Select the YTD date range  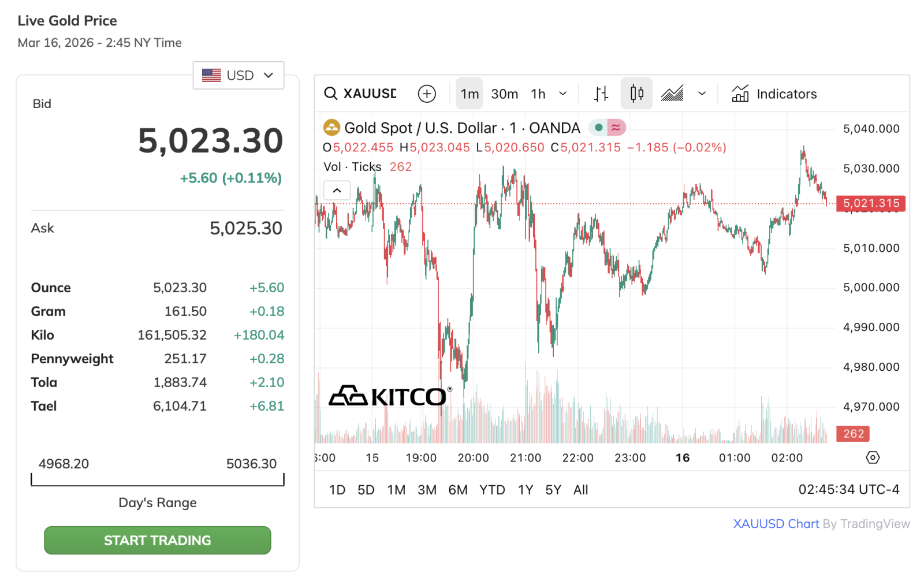click(492, 490)
